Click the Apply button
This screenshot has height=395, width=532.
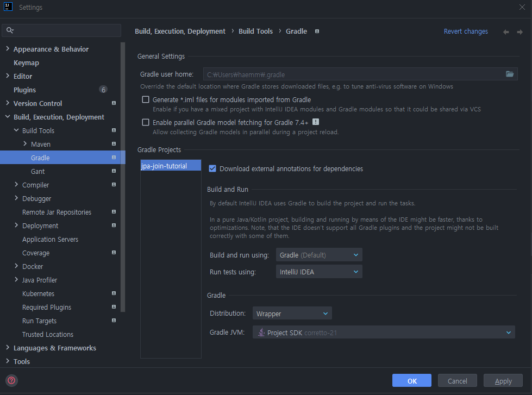point(503,381)
